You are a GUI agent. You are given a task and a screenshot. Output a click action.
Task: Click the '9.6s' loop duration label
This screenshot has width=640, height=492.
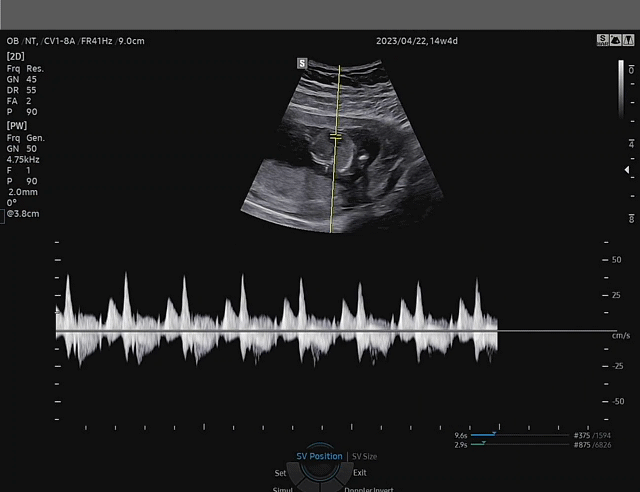pos(460,435)
